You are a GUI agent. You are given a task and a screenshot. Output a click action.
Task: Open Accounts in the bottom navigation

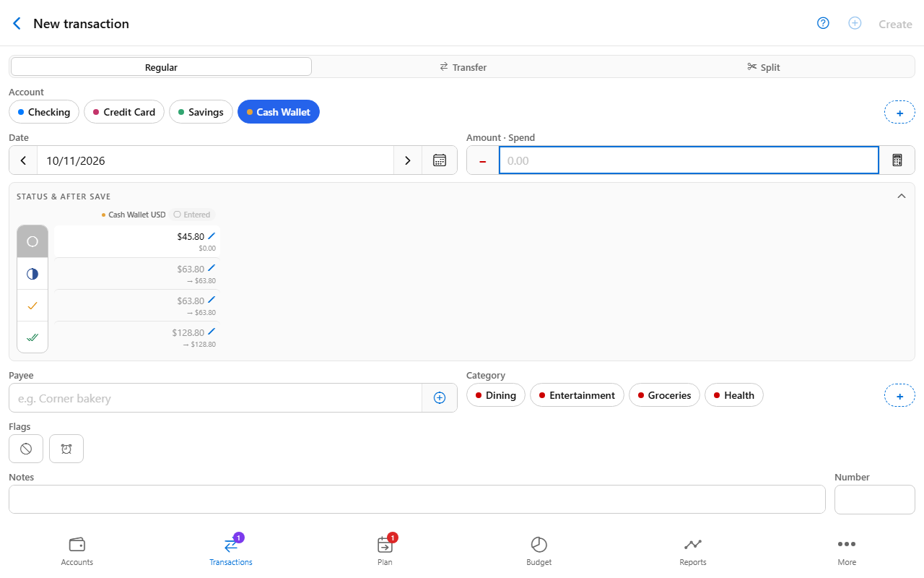click(x=77, y=551)
